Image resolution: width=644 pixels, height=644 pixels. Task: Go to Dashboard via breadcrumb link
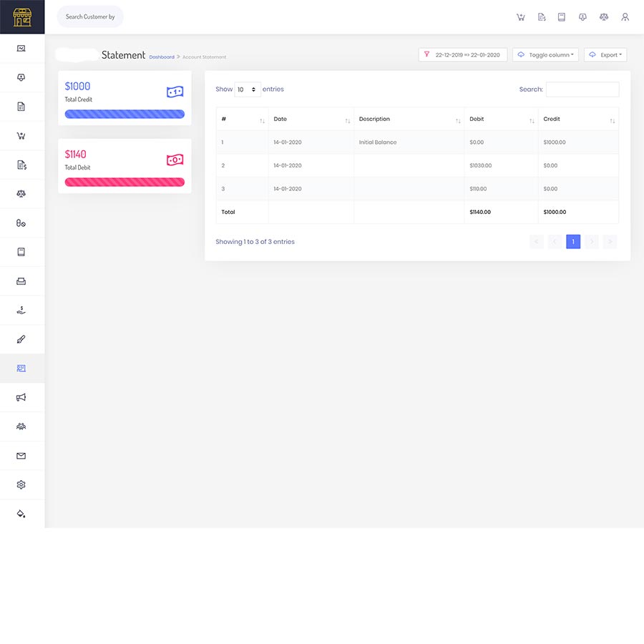(161, 57)
